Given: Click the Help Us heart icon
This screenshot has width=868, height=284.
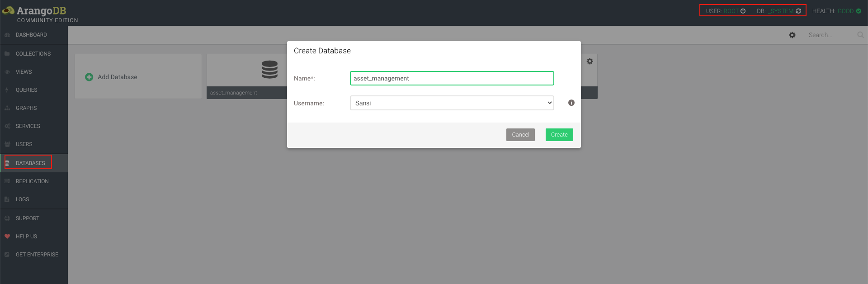Looking at the screenshot, I should (7, 237).
